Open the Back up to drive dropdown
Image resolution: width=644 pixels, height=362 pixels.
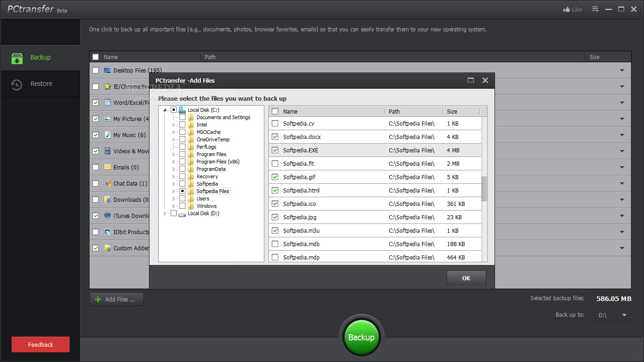(x=613, y=315)
